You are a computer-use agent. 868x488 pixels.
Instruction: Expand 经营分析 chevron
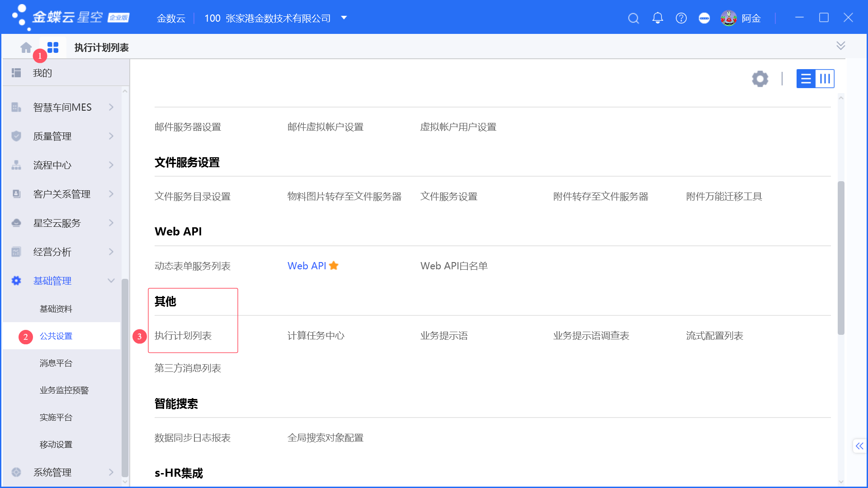click(111, 252)
